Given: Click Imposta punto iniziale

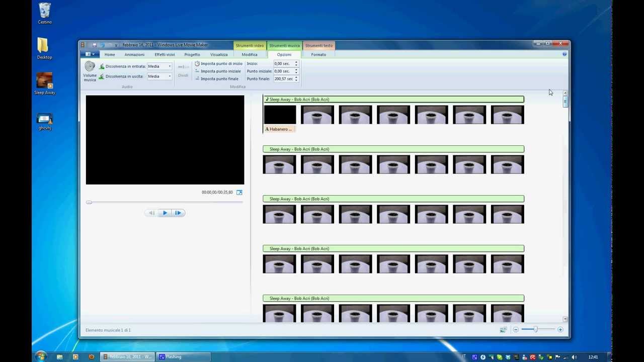Looking at the screenshot, I should pos(217,71).
